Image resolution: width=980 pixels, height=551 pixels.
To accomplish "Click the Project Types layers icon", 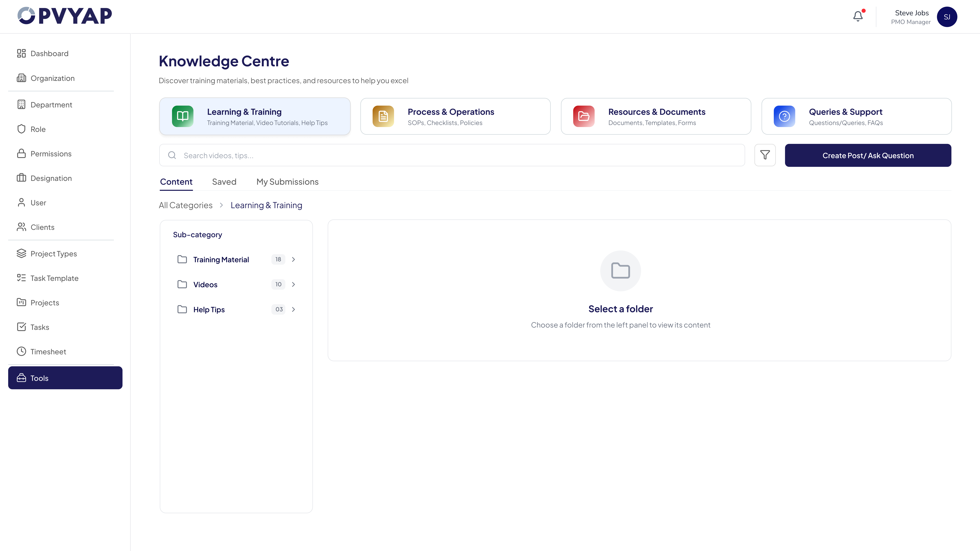I will pyautogui.click(x=21, y=253).
